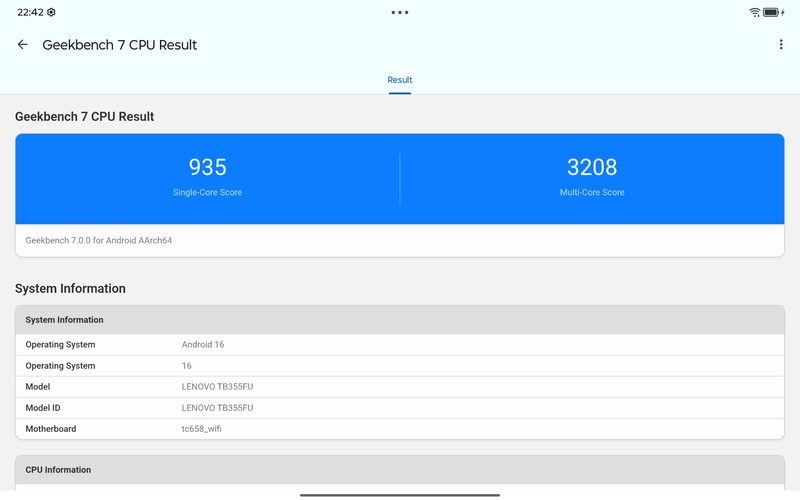The image size is (800, 500).
Task: Tap the 'Motherboard' row label
Action: tap(51, 429)
